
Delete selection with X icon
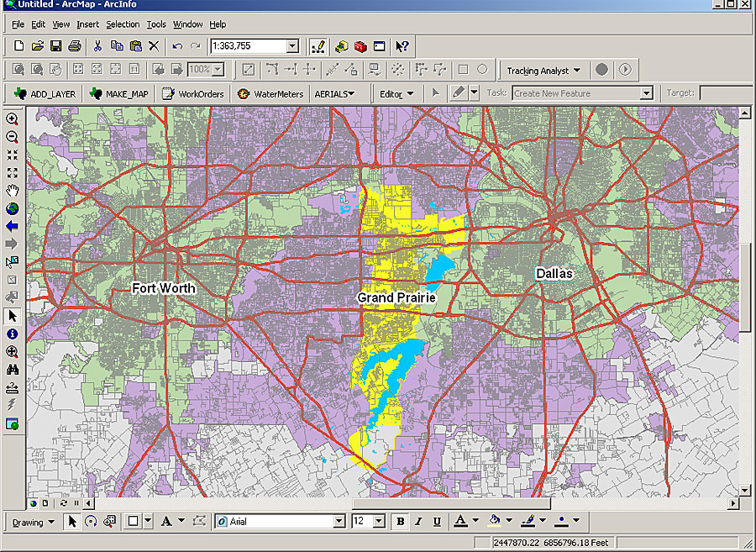click(154, 46)
